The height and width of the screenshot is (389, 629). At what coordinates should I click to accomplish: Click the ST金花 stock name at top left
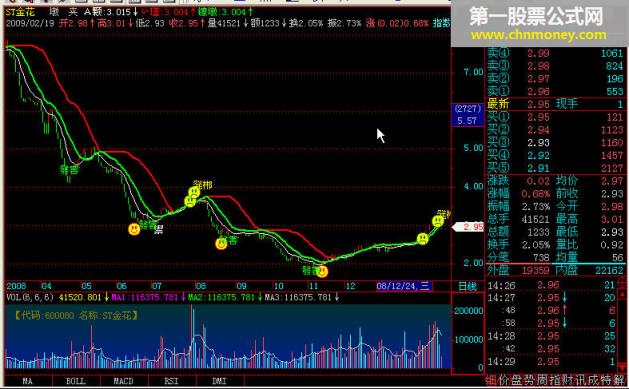20,12
